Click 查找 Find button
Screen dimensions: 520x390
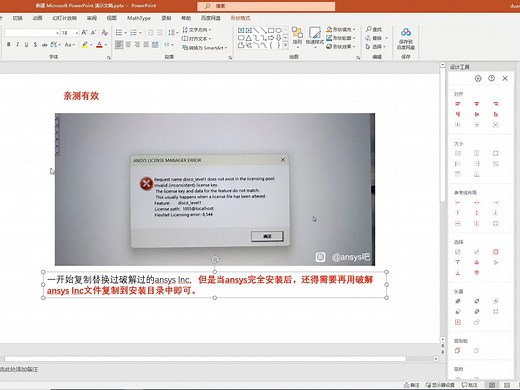coord(374,29)
